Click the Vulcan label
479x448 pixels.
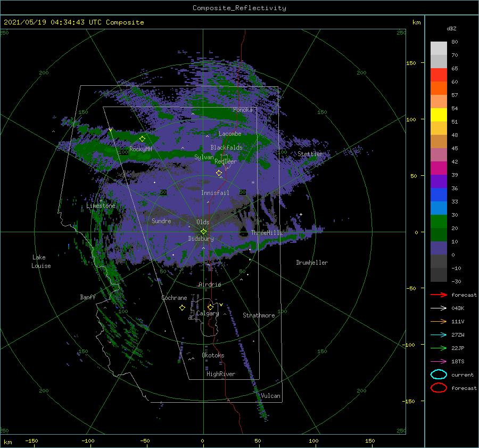tap(270, 396)
